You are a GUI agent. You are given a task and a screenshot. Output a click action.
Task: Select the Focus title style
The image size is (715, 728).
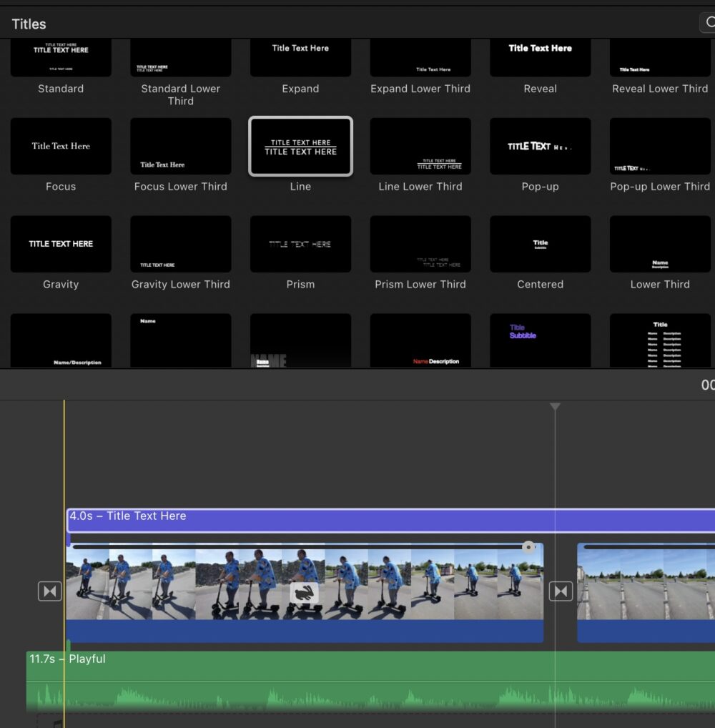pos(61,146)
